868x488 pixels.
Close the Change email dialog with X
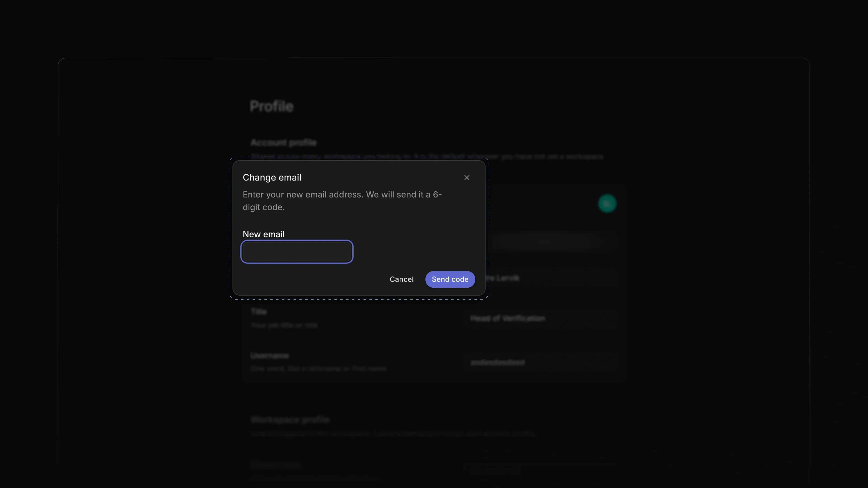coord(467,178)
